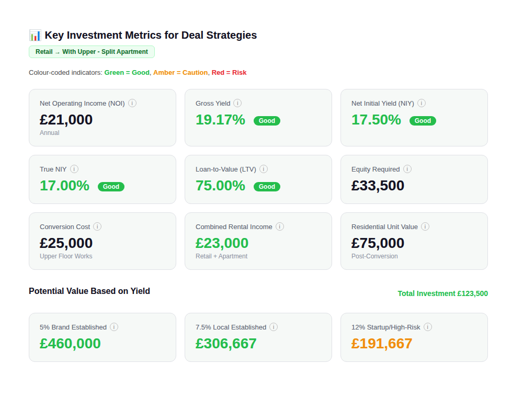Click the Net Operating Income card
523x420 pixels.
pyautogui.click(x=103, y=118)
